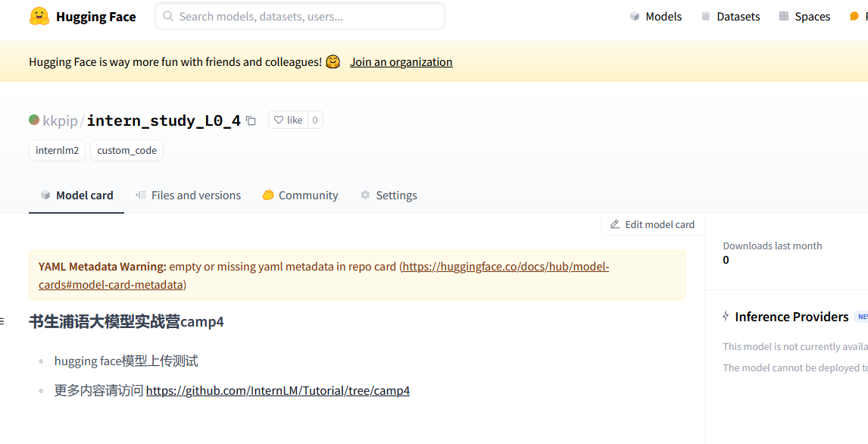Open the kkpip user profile link
The height and width of the screenshot is (444, 868).
pos(60,120)
